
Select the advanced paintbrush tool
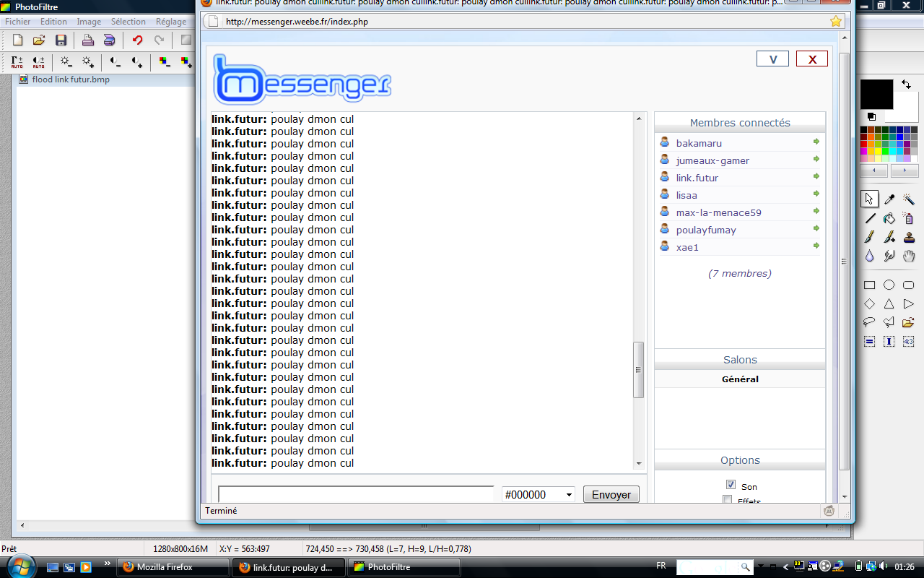point(889,237)
